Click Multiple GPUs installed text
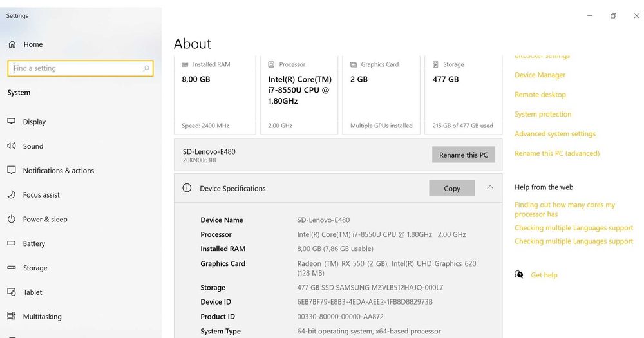Viewport: 644px width, 338px height. click(381, 126)
